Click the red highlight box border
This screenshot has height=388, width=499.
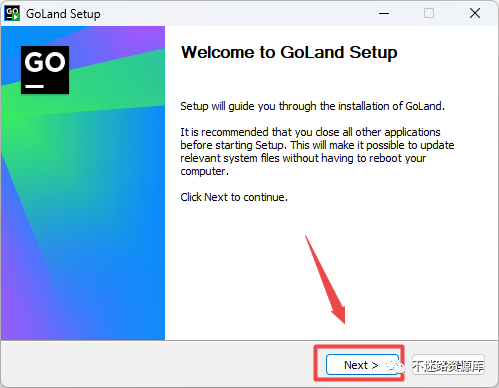point(359,347)
